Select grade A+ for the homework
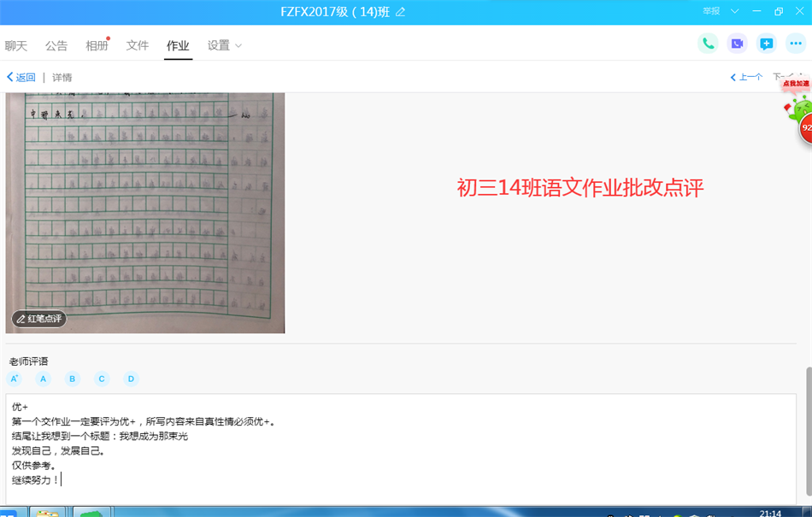Screen dimensions: 812x517 (x=15, y=379)
